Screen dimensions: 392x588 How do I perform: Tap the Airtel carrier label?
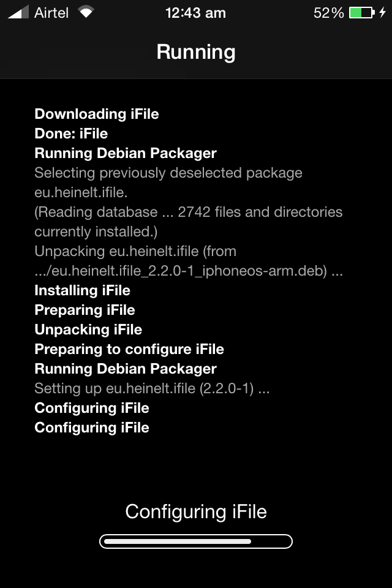coord(51,13)
